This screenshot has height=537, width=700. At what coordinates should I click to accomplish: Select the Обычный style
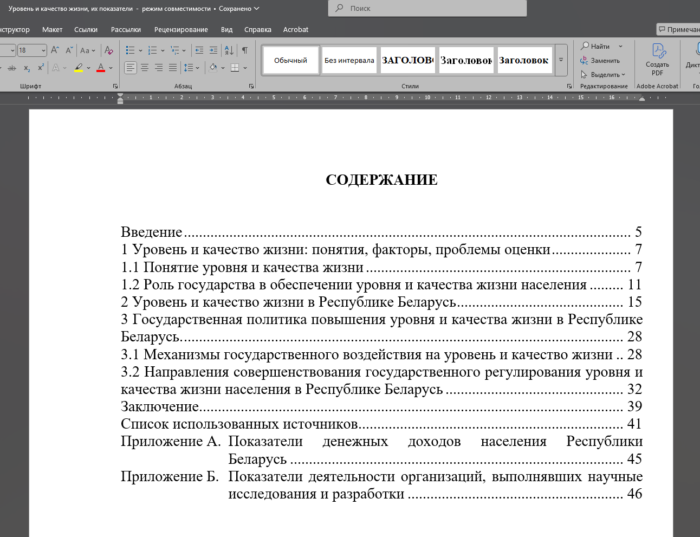[291, 60]
